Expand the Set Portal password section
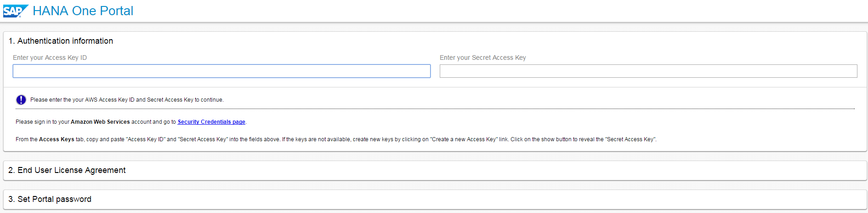 [x=54, y=199]
